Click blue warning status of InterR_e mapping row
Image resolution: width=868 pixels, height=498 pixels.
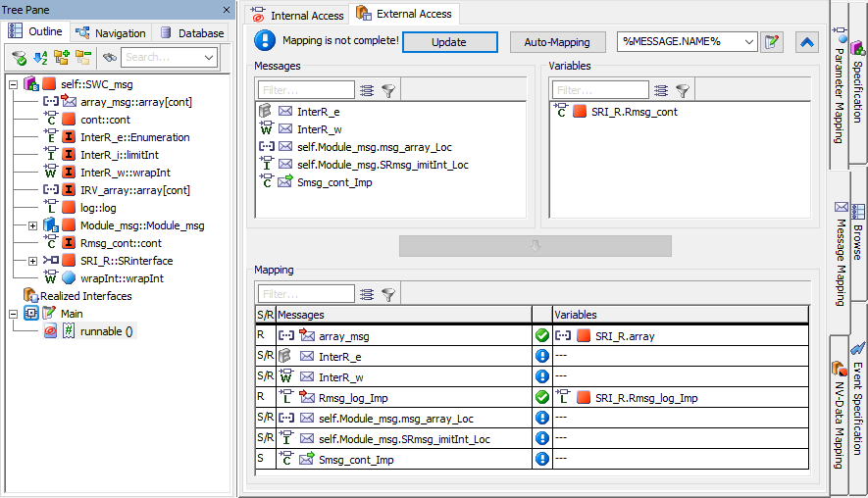click(542, 357)
